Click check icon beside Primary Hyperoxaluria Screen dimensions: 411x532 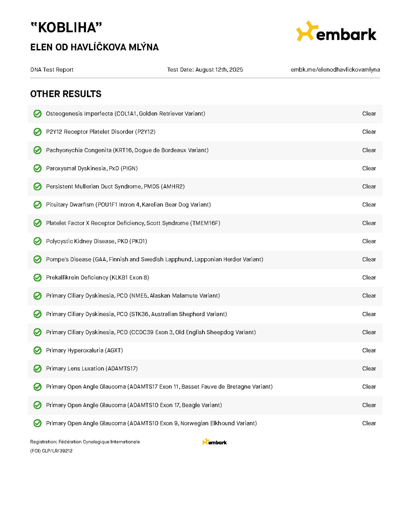[38, 350]
